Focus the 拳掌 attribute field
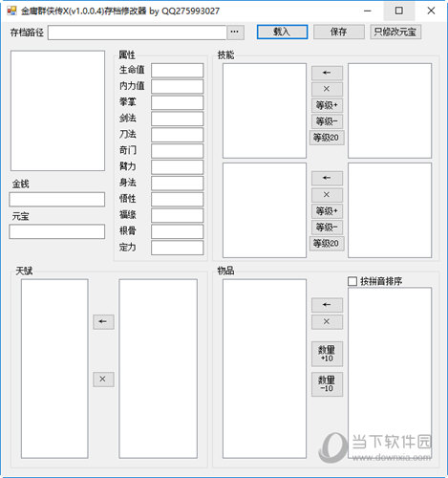The width and height of the screenshot is (448, 478). coord(178,102)
